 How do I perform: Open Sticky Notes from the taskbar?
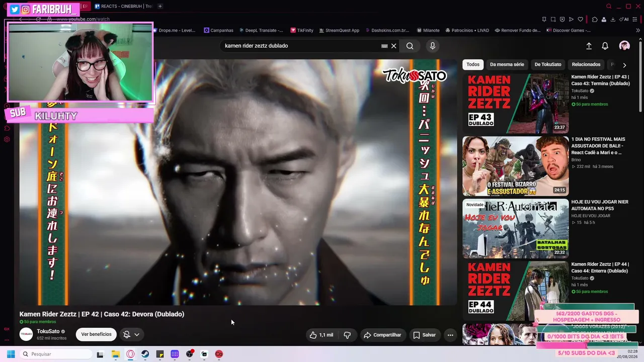[x=160, y=354]
